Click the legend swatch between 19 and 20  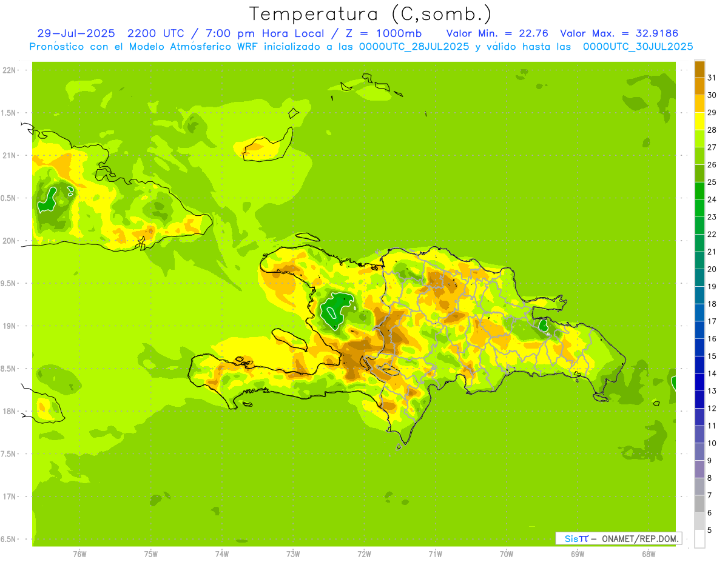click(699, 278)
